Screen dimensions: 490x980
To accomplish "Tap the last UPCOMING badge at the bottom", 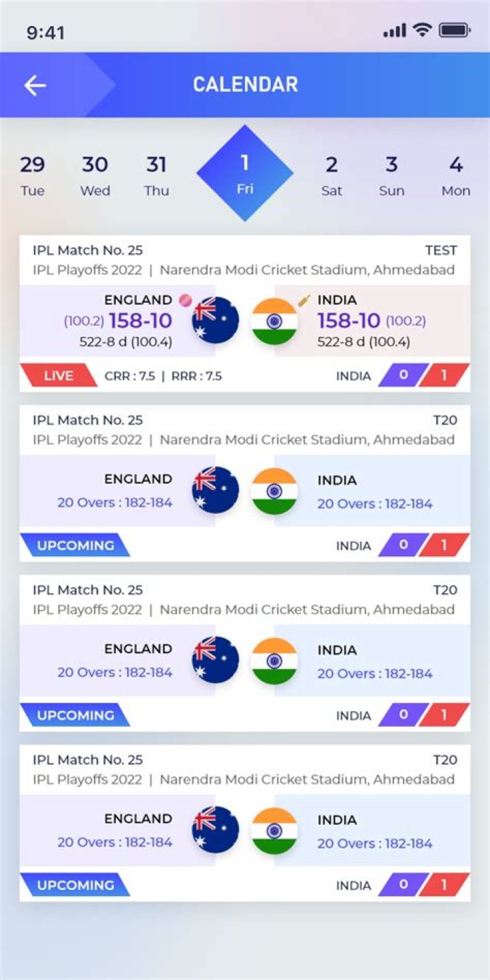I will click(75, 885).
